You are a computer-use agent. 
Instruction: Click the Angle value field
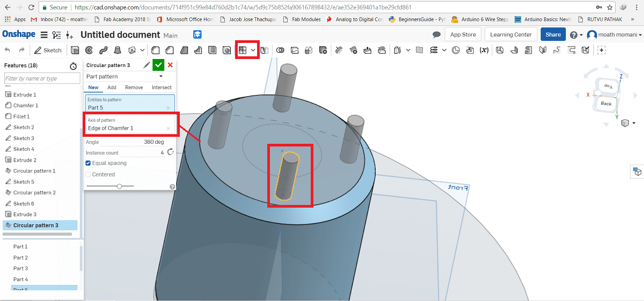(x=133, y=142)
